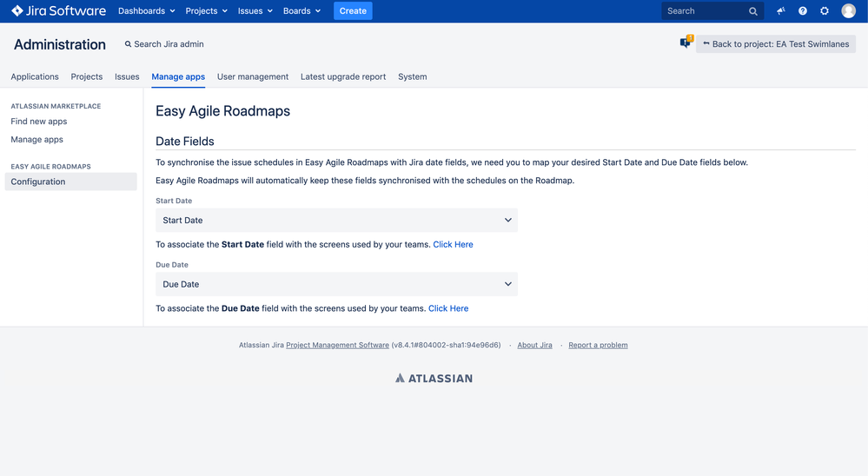Expand the Boards menu
The width and height of the screenshot is (868, 476).
pos(301,11)
